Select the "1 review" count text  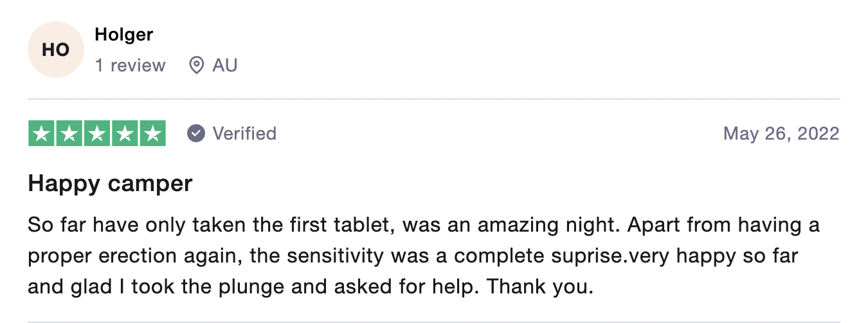[x=131, y=65]
